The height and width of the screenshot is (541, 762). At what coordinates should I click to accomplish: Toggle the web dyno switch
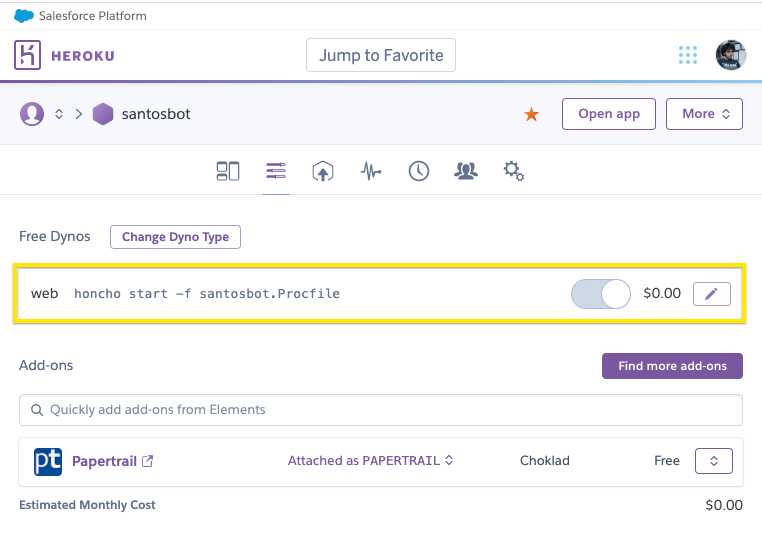601,294
